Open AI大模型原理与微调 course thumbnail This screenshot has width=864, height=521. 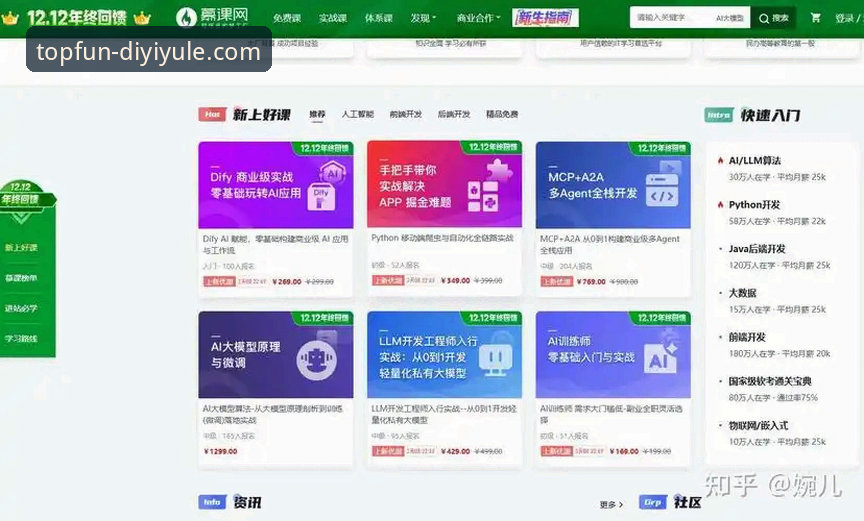click(x=276, y=354)
